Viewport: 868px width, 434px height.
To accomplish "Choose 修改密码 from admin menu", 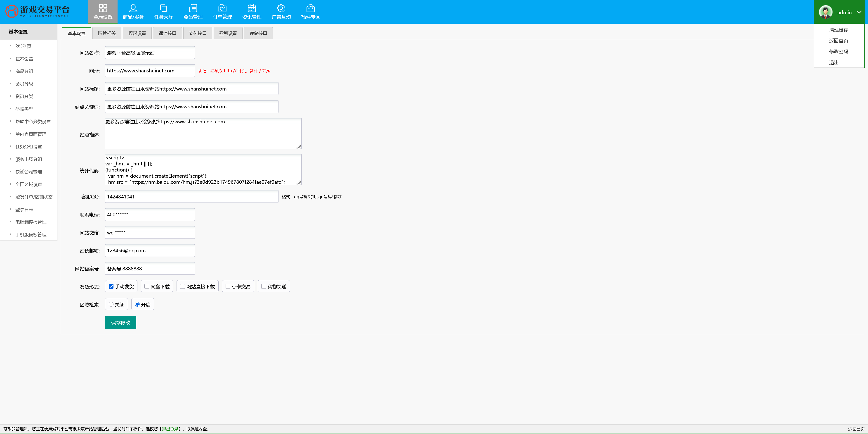I will (839, 51).
